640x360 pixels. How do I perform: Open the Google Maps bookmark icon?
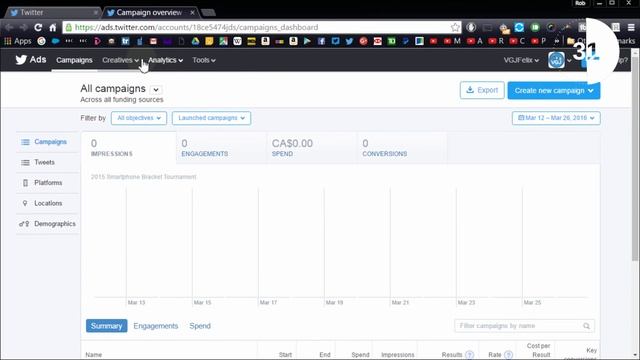click(223, 41)
